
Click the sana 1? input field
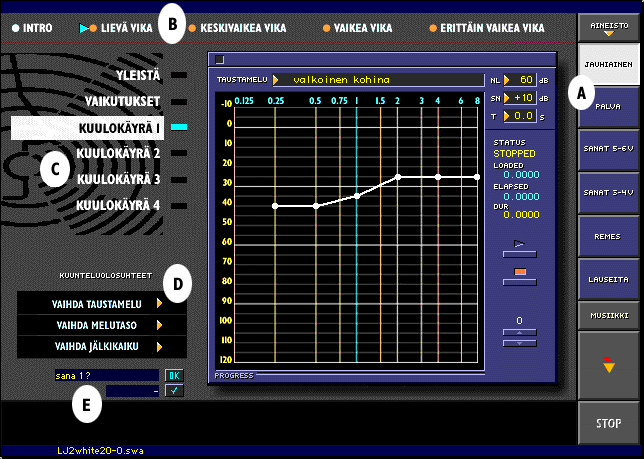[x=105, y=375]
